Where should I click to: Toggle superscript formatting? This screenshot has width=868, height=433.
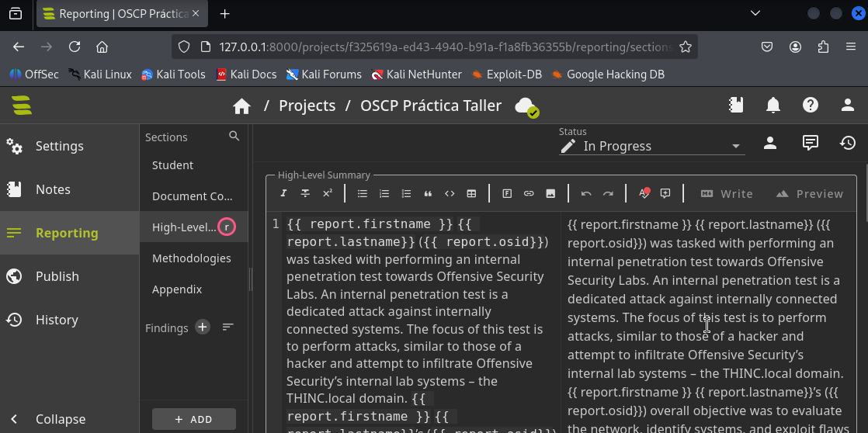click(x=327, y=193)
